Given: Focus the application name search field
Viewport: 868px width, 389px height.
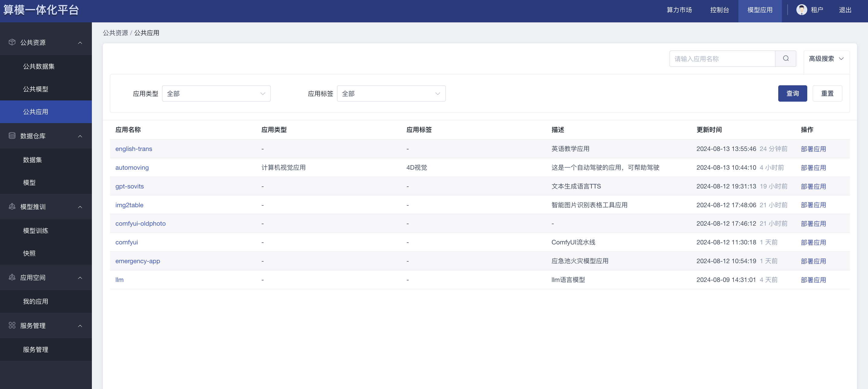Looking at the screenshot, I should point(722,59).
